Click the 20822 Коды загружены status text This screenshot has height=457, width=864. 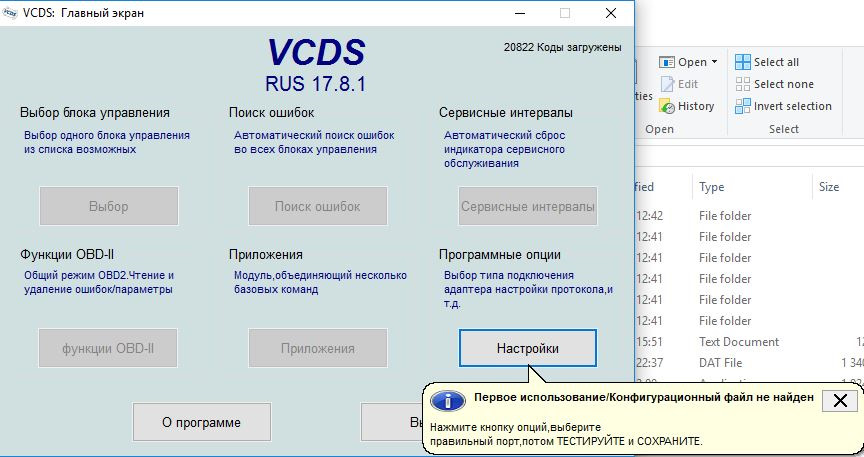[x=562, y=47]
